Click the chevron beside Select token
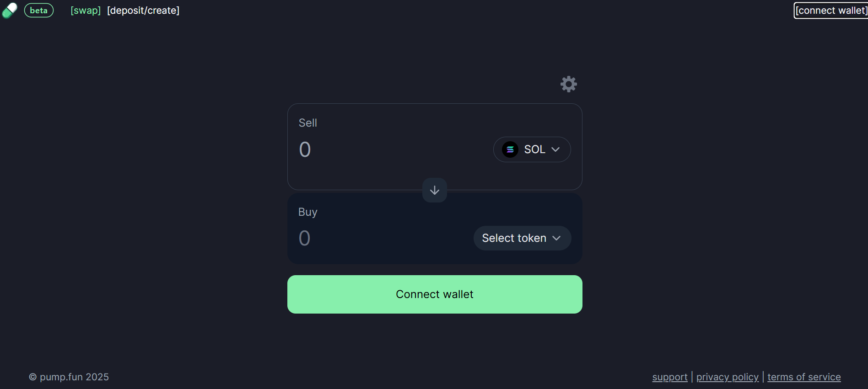The image size is (868, 389). (556, 238)
